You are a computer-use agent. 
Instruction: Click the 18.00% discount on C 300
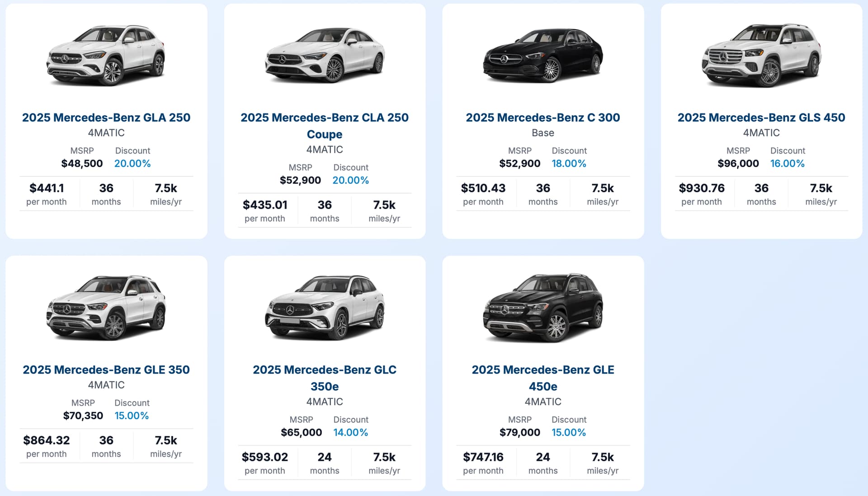point(569,164)
